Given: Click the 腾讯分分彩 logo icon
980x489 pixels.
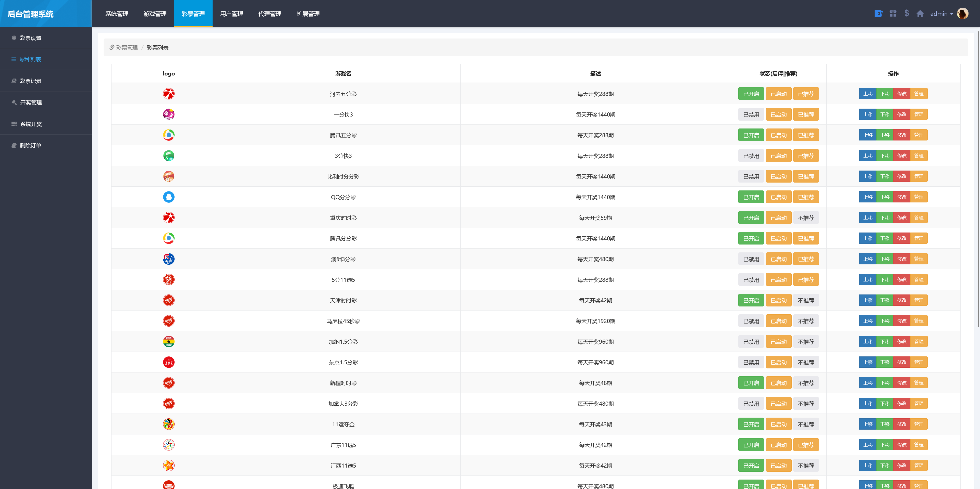Looking at the screenshot, I should [x=168, y=238].
